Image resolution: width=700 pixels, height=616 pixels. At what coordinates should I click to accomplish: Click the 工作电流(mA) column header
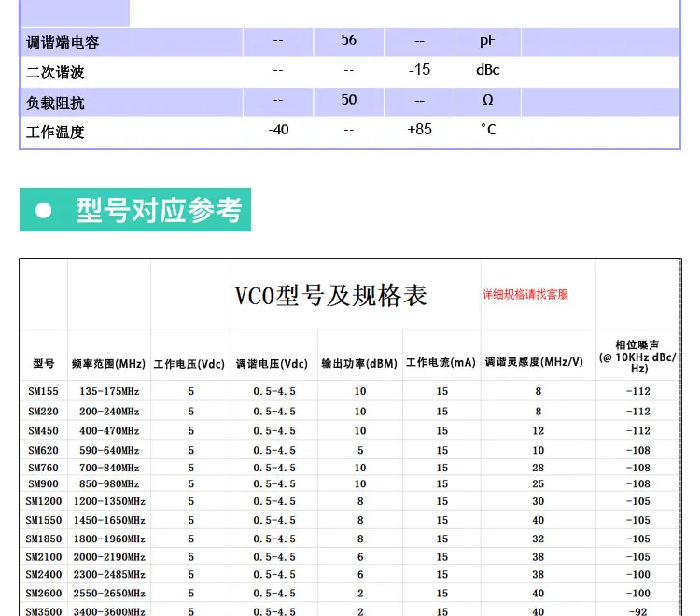pos(441,362)
